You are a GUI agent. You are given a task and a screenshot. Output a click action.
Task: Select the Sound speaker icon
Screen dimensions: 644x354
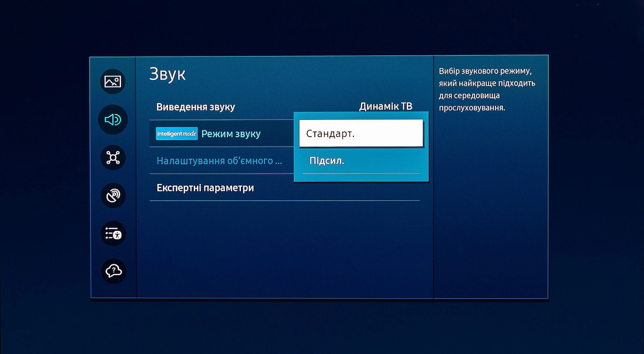[113, 119]
